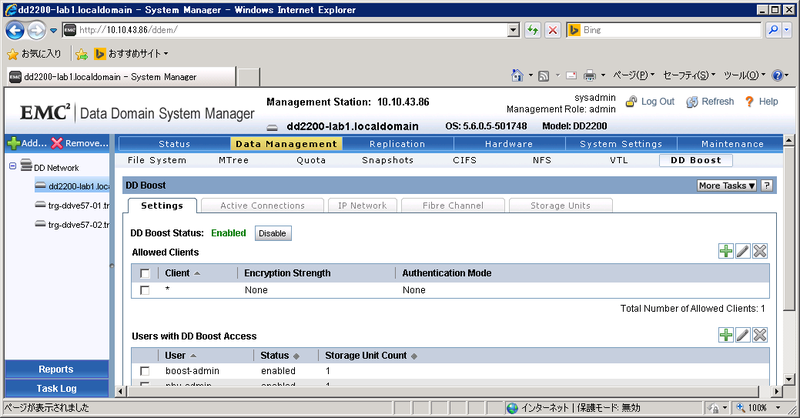Start Bing search with magnifier icon
This screenshot has height=418, width=800.
[x=773, y=30]
